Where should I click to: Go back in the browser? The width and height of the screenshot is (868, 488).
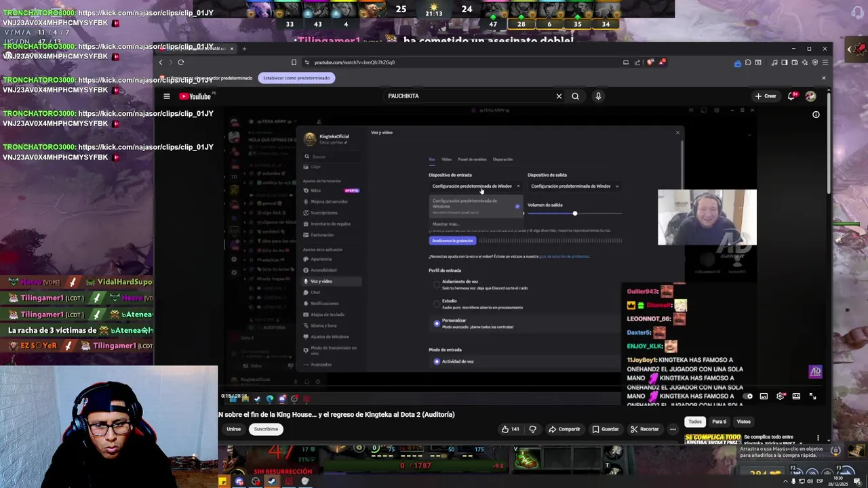(161, 62)
